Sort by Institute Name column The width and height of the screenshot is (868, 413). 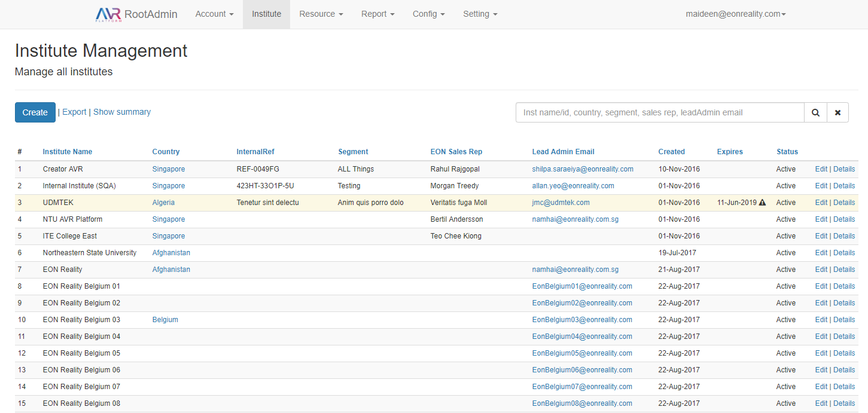68,152
